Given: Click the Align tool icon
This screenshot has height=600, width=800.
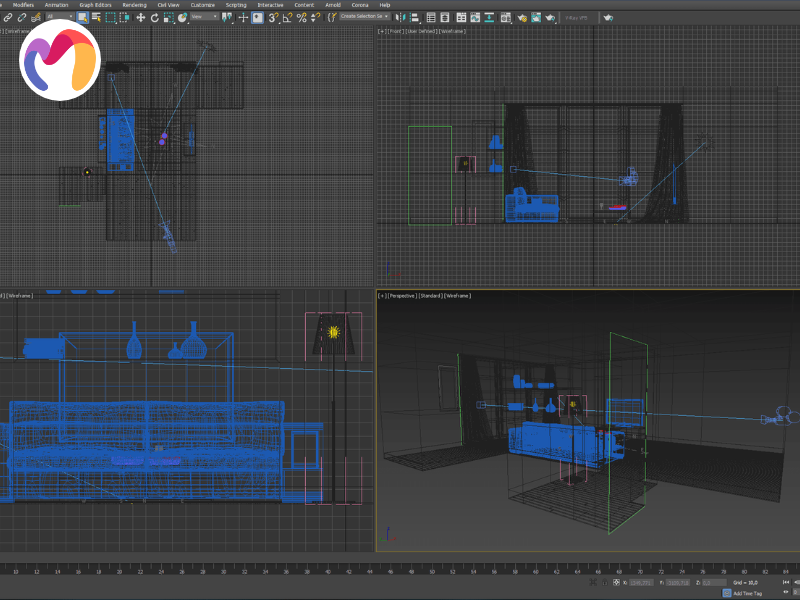Looking at the screenshot, I should click(416, 17).
